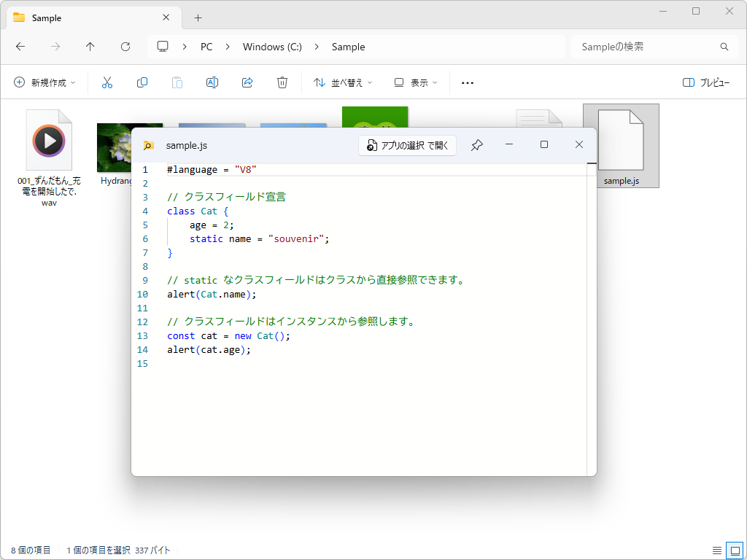Share the file using the share icon
Image resolution: width=747 pixels, height=560 pixels.
[247, 82]
